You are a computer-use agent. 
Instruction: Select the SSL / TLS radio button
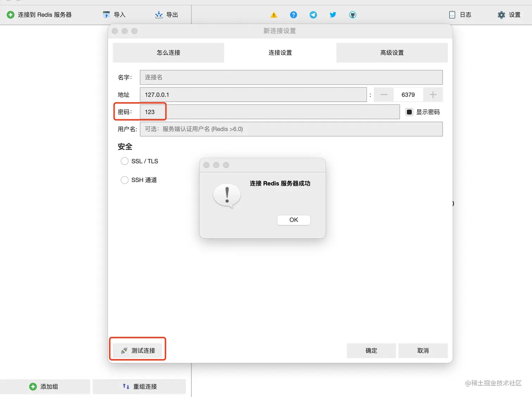point(125,161)
